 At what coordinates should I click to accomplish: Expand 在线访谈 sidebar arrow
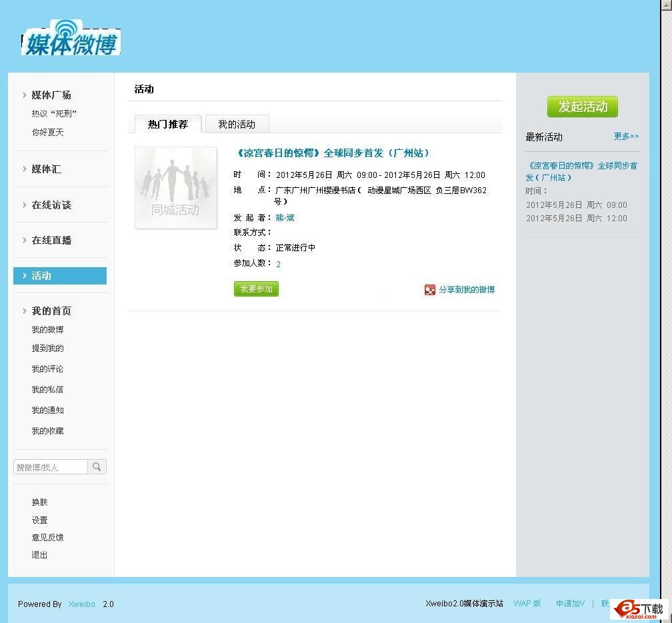pos(25,205)
